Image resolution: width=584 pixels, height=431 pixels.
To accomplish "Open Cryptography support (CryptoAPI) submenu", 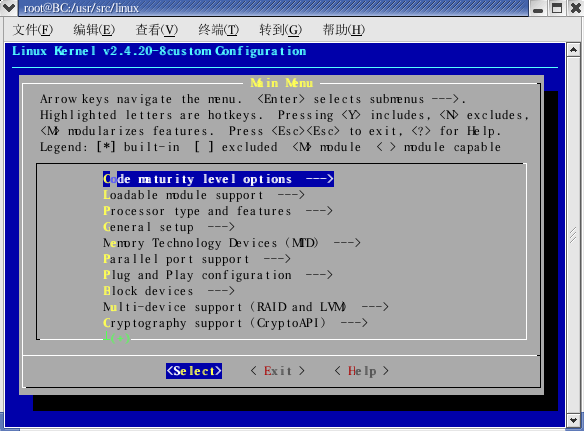I will 235,323.
